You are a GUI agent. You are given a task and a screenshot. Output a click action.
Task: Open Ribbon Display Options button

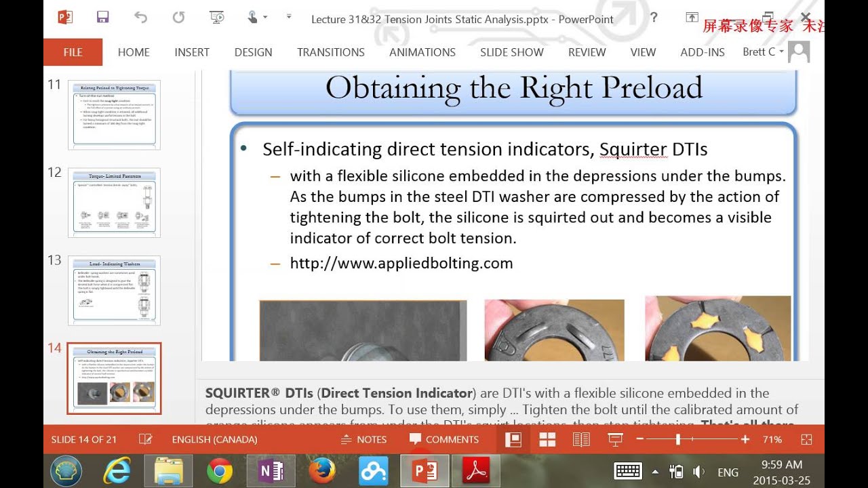pos(692,17)
